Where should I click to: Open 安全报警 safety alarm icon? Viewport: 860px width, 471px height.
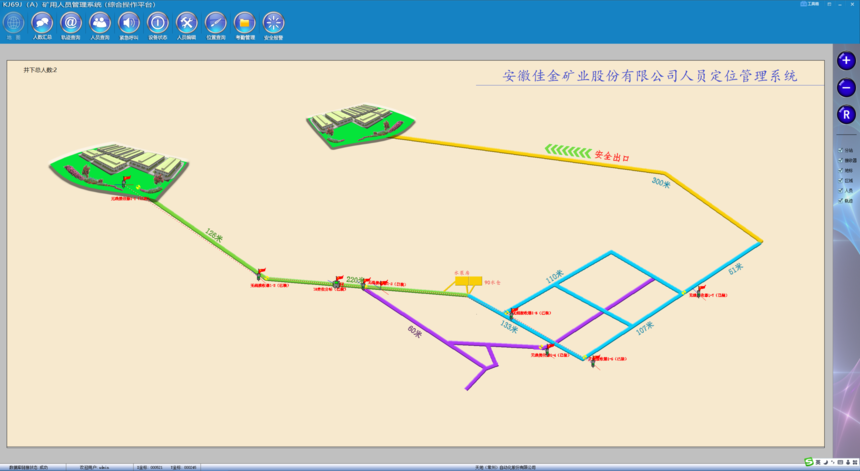coord(273,24)
